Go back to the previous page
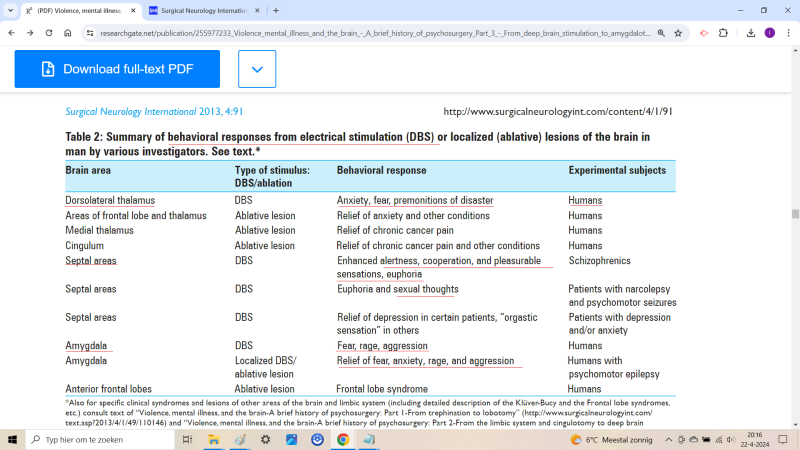The image size is (800, 450). [11, 33]
